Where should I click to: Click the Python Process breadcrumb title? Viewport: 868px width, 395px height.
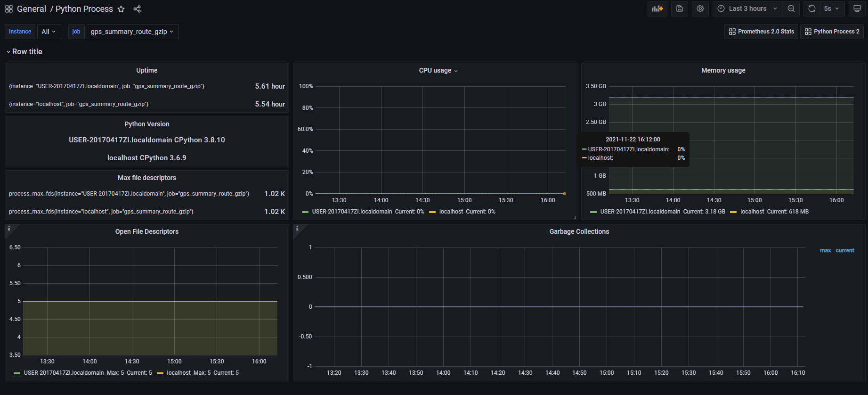[x=84, y=9]
